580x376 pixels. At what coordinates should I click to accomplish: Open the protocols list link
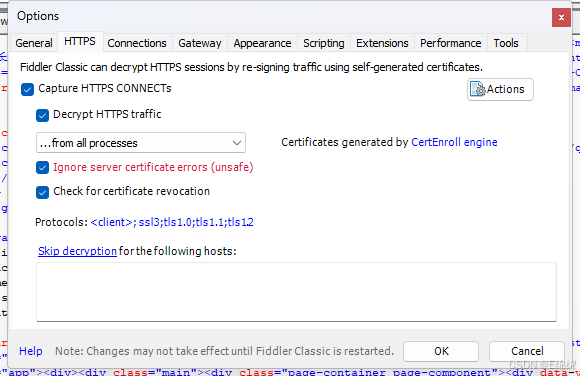tap(172, 222)
